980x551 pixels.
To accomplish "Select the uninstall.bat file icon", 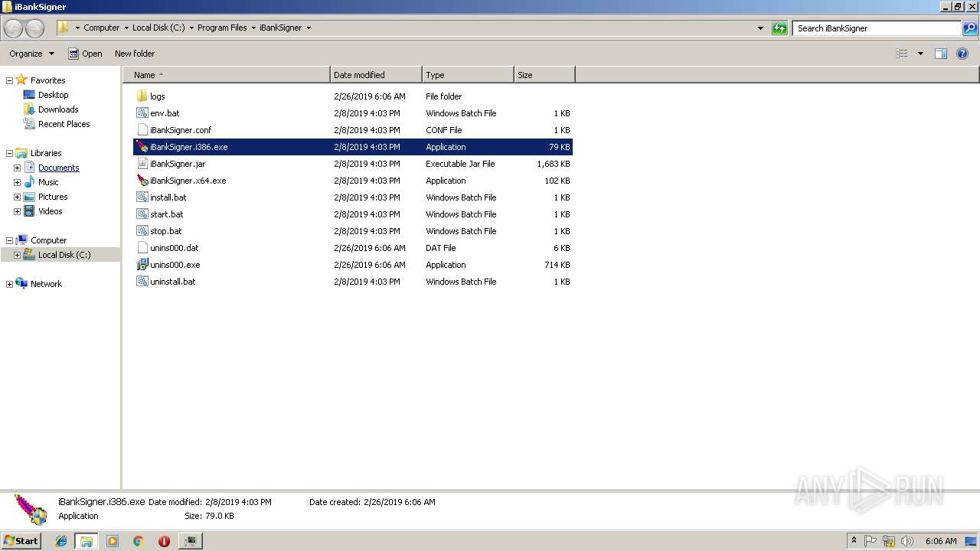I will tap(142, 282).
